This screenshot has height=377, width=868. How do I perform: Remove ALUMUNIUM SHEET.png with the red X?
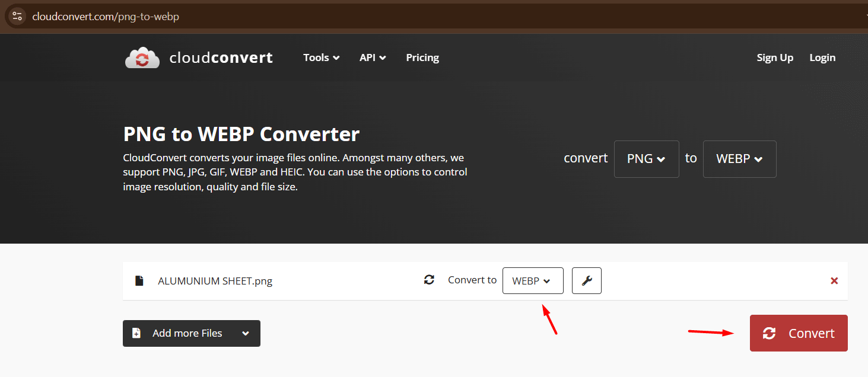click(x=834, y=281)
